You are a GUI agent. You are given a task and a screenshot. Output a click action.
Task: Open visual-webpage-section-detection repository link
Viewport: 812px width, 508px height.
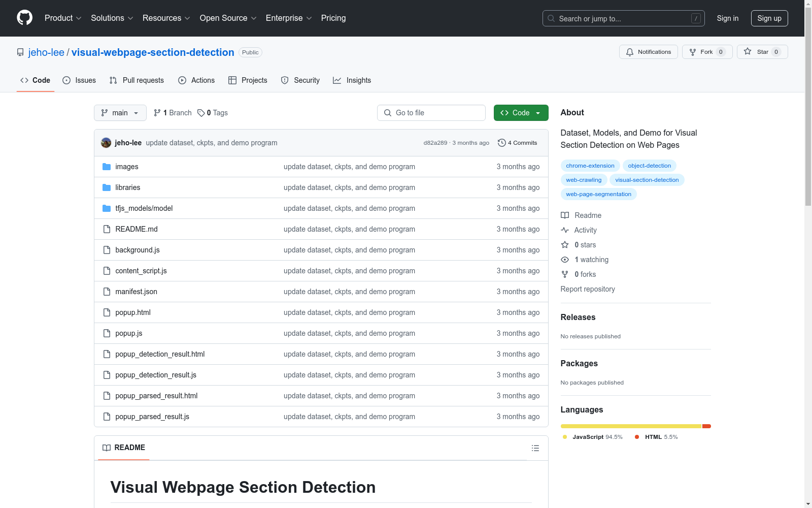pyautogui.click(x=153, y=52)
